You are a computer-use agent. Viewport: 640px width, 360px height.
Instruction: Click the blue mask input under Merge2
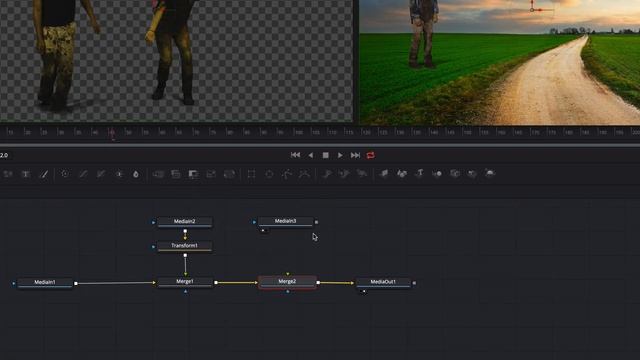tap(288, 291)
